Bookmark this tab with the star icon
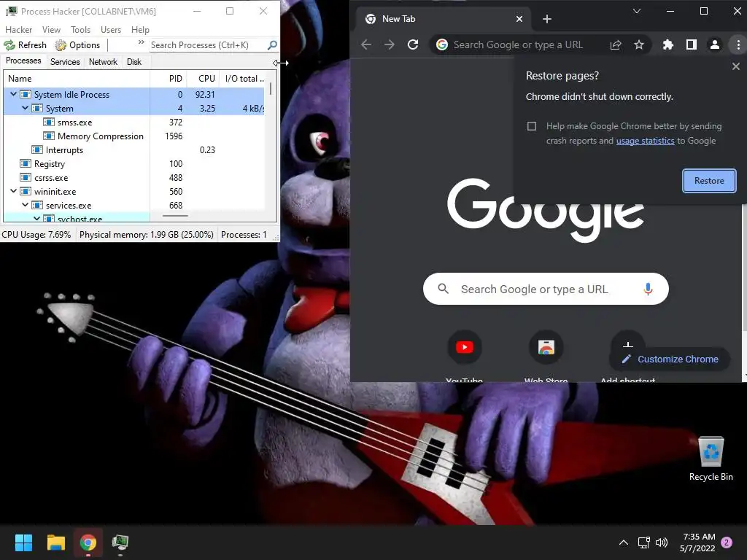 tap(639, 44)
